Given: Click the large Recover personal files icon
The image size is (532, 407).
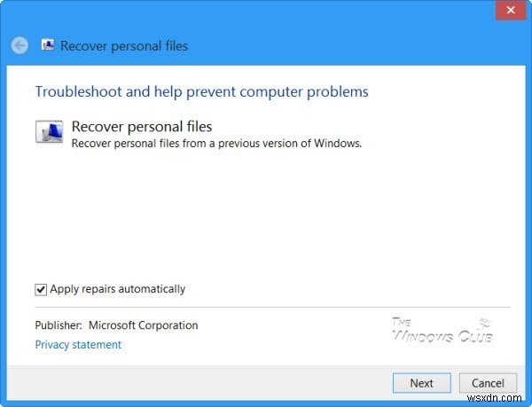Looking at the screenshot, I should point(49,132).
